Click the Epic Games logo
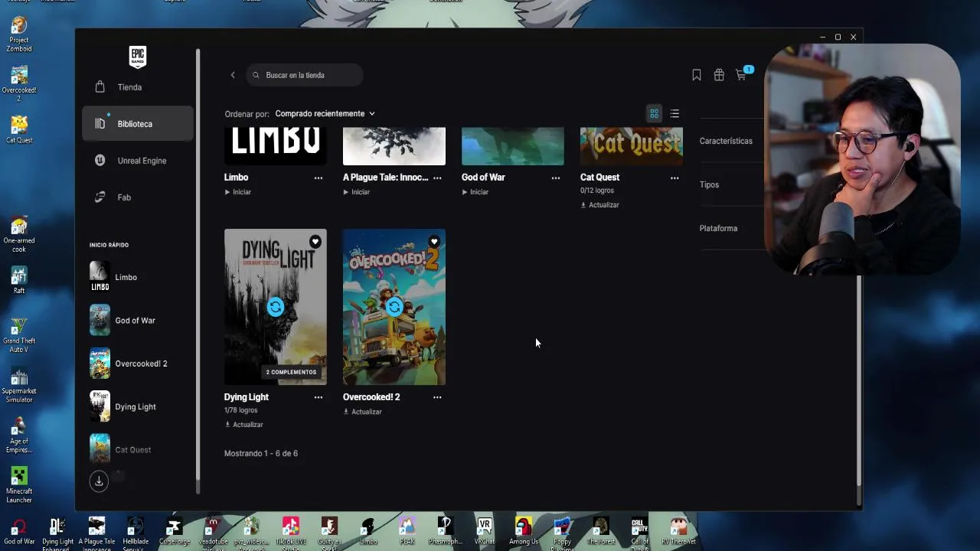Image resolution: width=980 pixels, height=551 pixels. pos(137,56)
